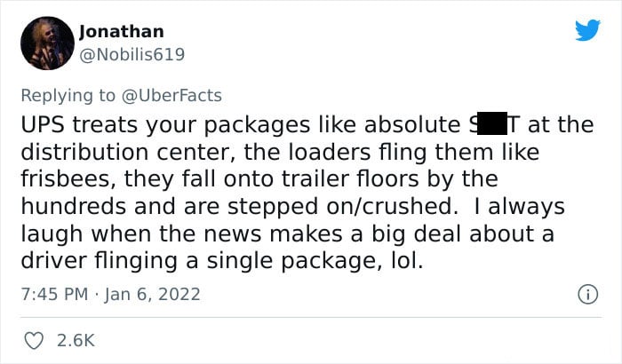Open the @Nobilis619 handle

pyautogui.click(x=132, y=54)
